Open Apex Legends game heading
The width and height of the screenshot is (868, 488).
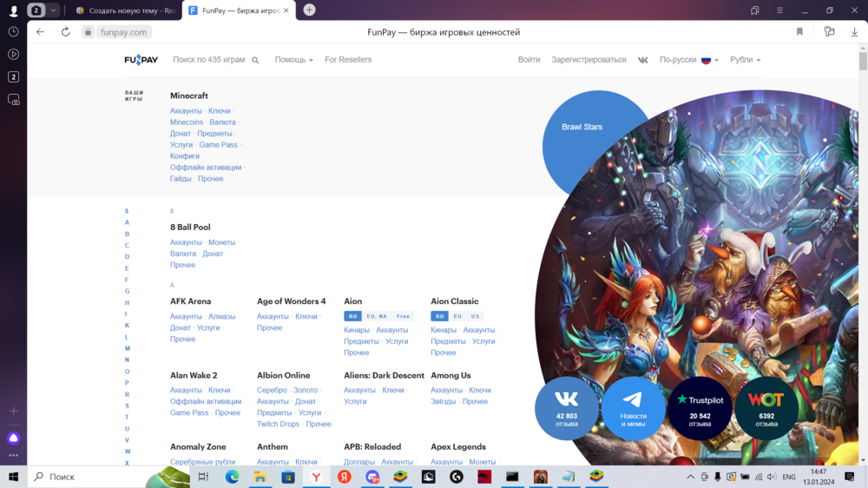458,446
